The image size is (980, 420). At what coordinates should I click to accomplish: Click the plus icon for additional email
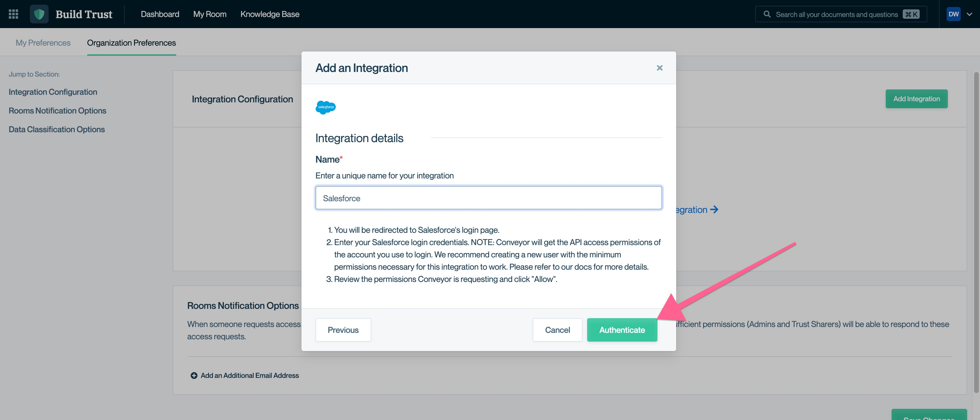[x=194, y=375]
